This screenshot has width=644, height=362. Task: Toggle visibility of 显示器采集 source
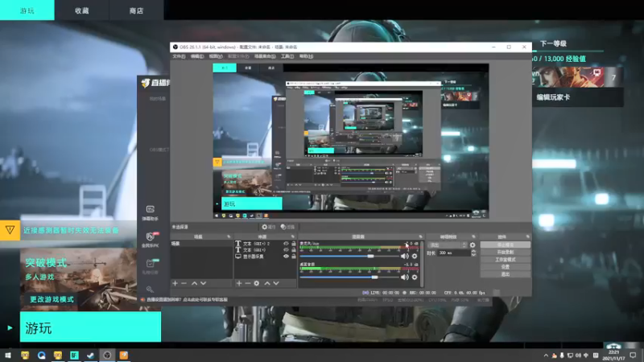click(x=287, y=257)
